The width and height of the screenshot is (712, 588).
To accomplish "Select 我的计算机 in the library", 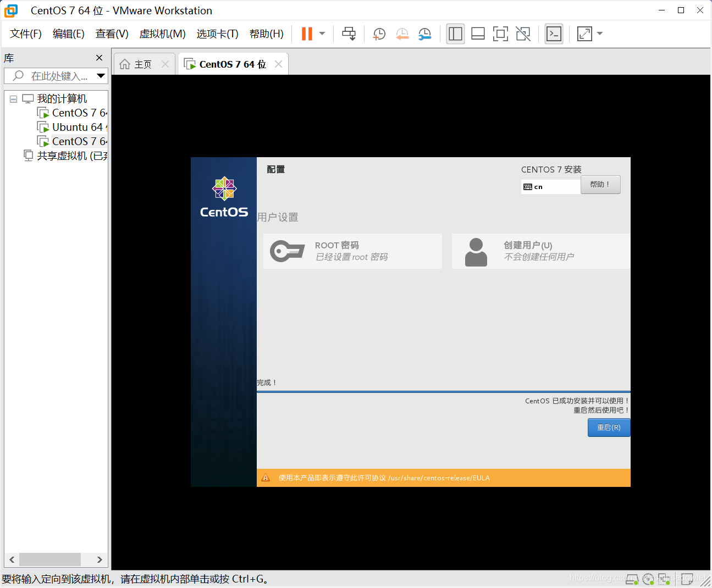I will click(x=62, y=99).
